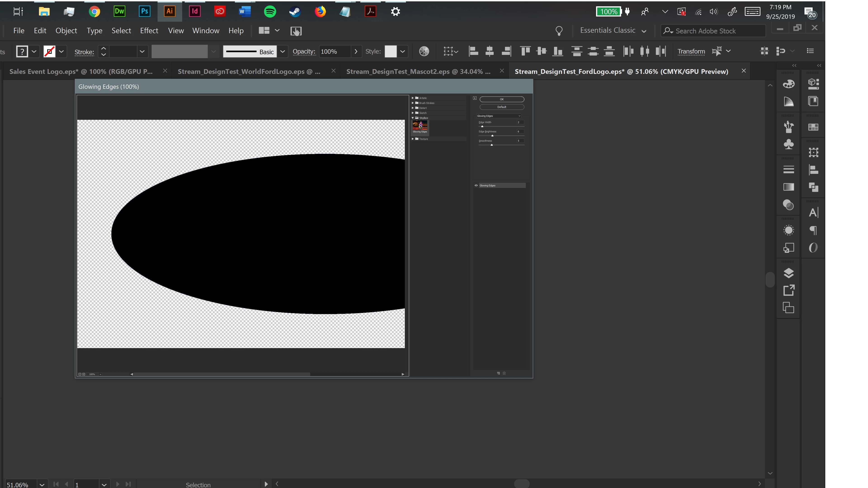868x488 pixels.
Task: Open the Character panel icon
Action: click(813, 213)
